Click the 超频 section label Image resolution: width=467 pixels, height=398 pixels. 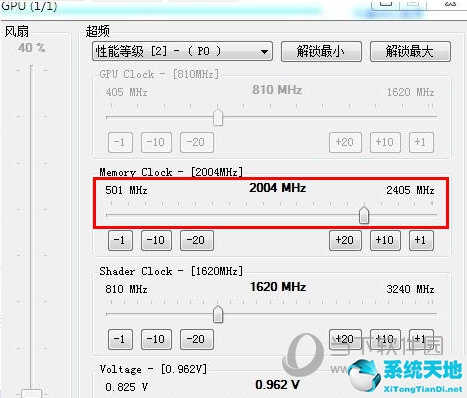coord(97,31)
